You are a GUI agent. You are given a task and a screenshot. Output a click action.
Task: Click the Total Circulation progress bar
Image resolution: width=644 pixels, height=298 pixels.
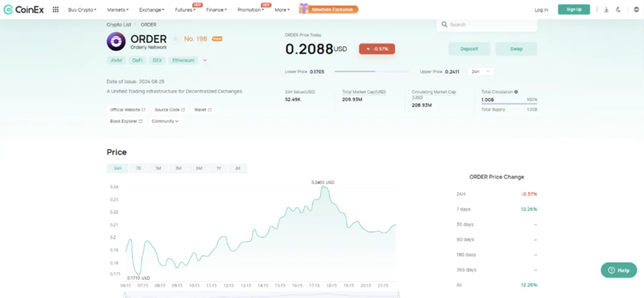(509, 104)
